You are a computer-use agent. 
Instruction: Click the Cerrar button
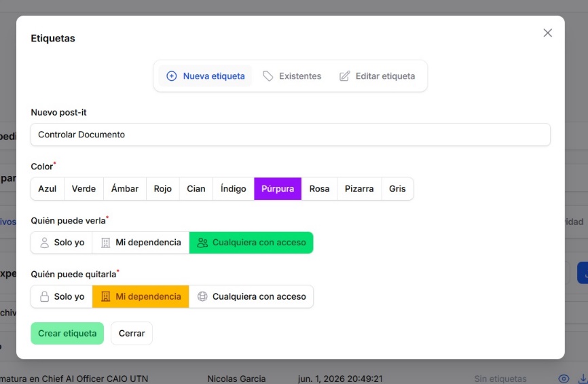132,333
